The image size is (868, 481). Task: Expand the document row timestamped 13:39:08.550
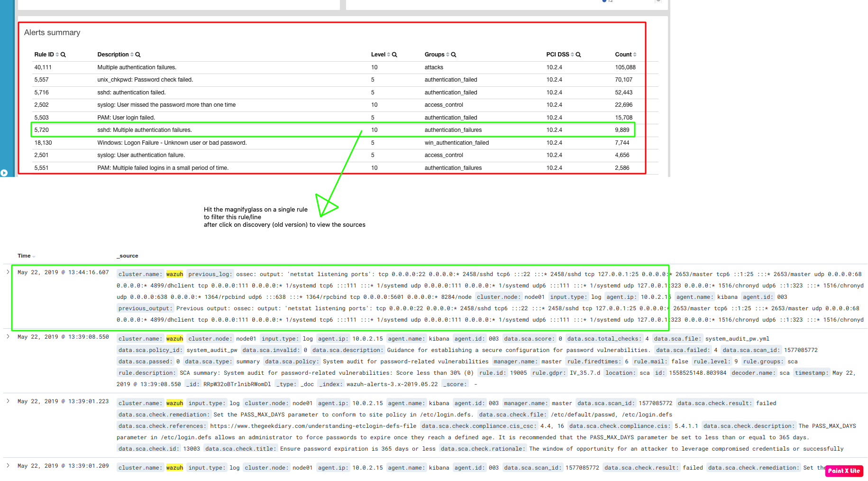pyautogui.click(x=8, y=336)
